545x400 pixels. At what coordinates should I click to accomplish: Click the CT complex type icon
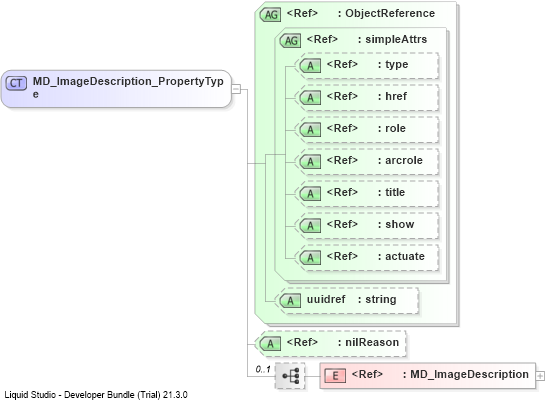(x=16, y=83)
